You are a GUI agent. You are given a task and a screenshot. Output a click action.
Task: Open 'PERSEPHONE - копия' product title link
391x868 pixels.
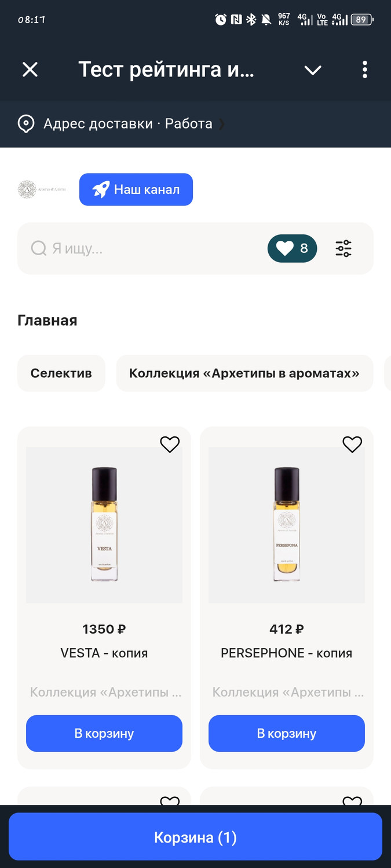[x=287, y=653]
